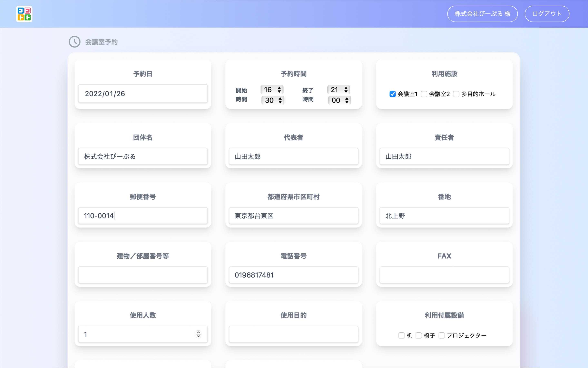588x368 pixels.
Task: Check the プロジェクター equipment checkbox
Action: tap(442, 335)
